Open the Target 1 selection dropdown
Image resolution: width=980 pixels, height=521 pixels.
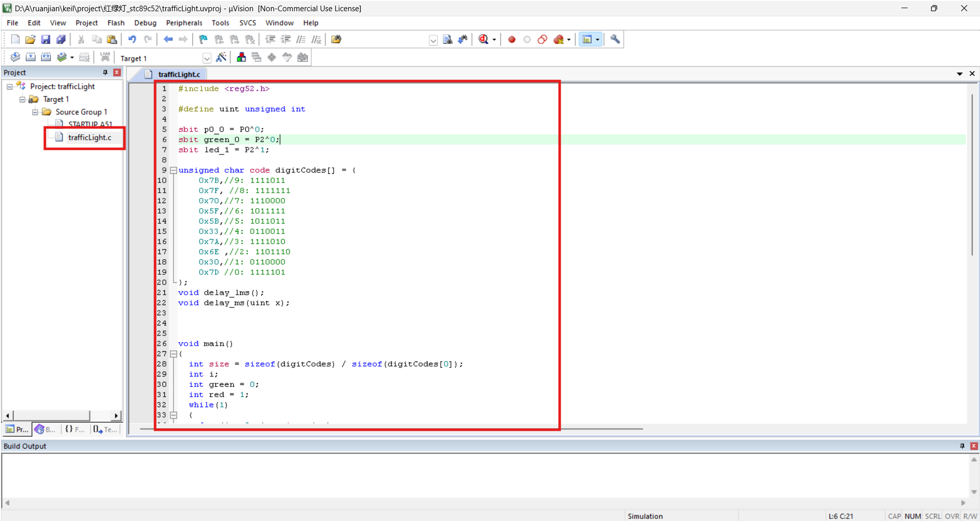pos(207,58)
